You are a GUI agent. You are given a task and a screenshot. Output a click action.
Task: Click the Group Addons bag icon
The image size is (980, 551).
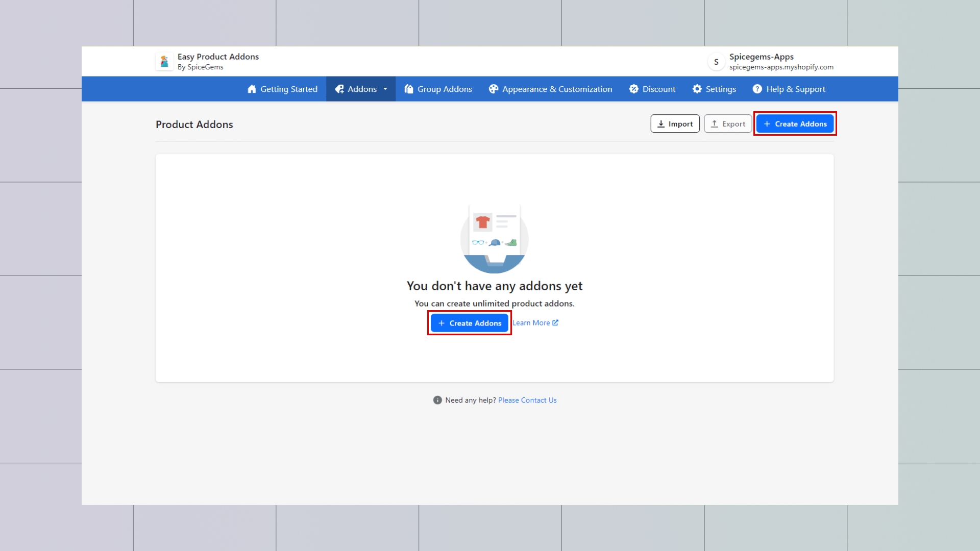point(408,89)
